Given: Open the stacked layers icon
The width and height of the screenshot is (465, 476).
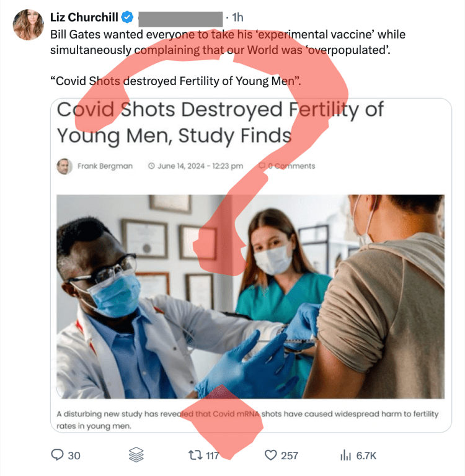Looking at the screenshot, I should pyautogui.click(x=136, y=455).
